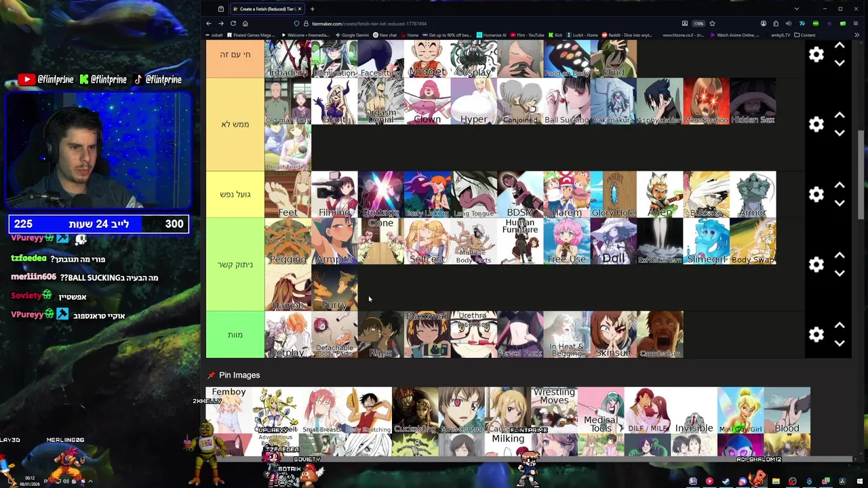The image size is (868, 488).
Task: Pick the Wrestling Moves image from pool
Action: pyautogui.click(x=554, y=410)
